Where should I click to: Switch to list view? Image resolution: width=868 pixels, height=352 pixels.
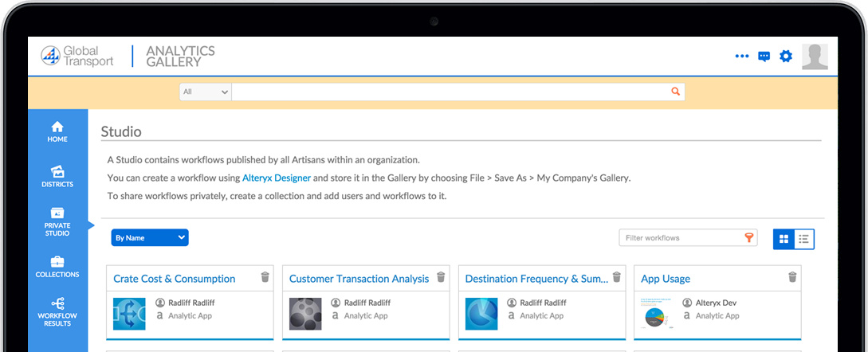tap(804, 239)
